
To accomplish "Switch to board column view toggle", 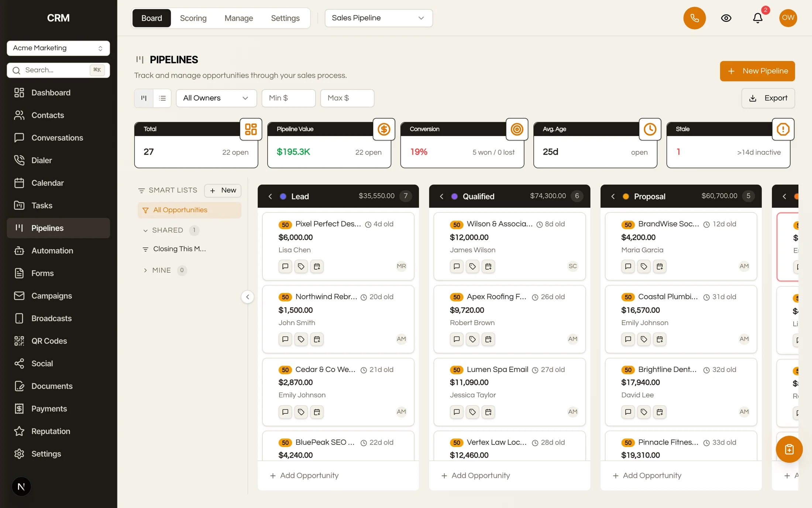I will pyautogui.click(x=144, y=98).
